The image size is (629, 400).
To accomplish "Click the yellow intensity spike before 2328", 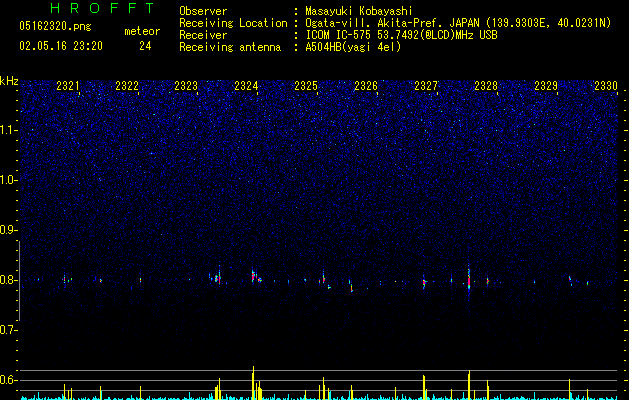I will [x=469, y=385].
